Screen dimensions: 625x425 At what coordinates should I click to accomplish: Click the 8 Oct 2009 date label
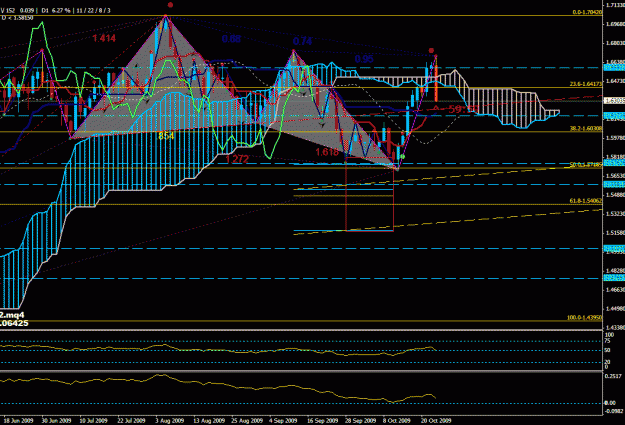397,421
